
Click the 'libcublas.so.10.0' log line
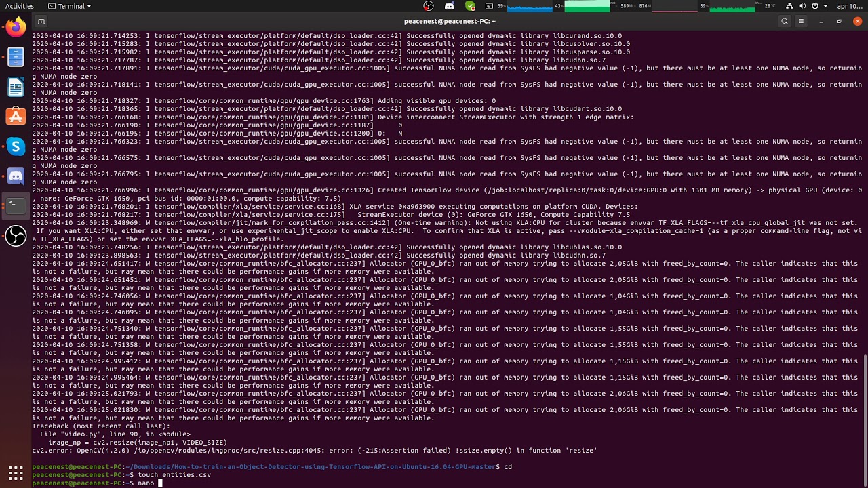pos(327,247)
